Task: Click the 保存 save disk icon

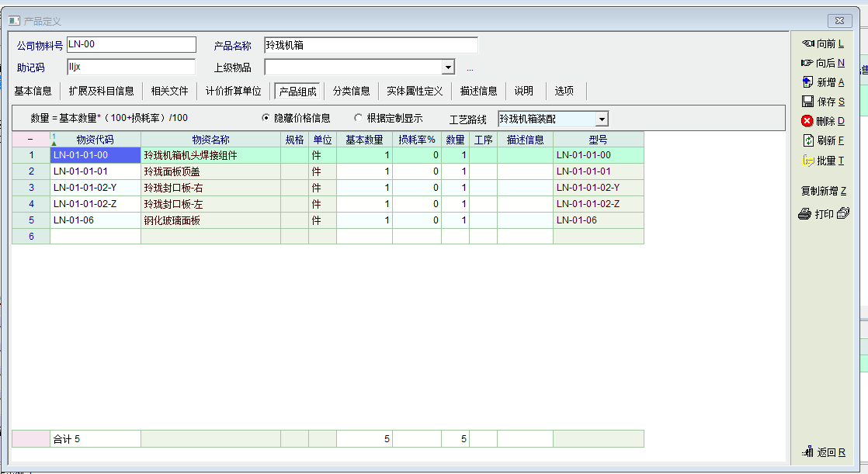Action: [807, 102]
